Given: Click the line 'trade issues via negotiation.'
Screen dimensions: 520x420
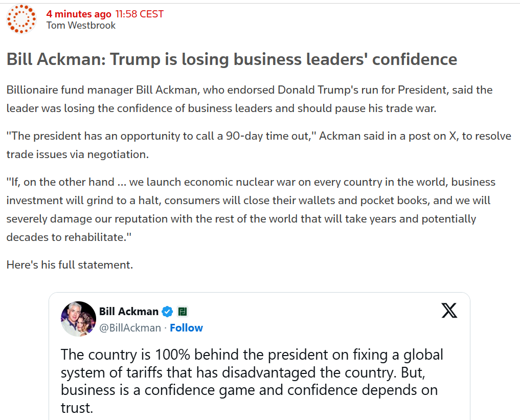Looking at the screenshot, I should click(78, 154).
